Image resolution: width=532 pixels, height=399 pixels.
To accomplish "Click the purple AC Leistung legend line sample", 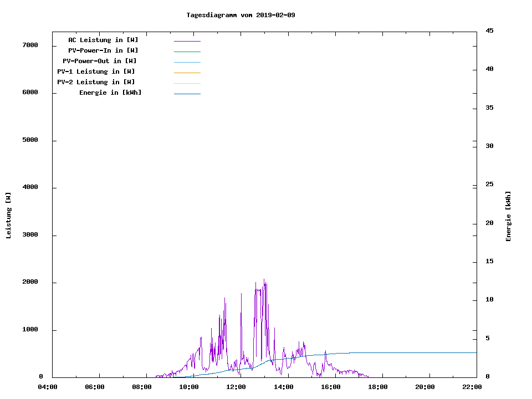I will (x=187, y=41).
